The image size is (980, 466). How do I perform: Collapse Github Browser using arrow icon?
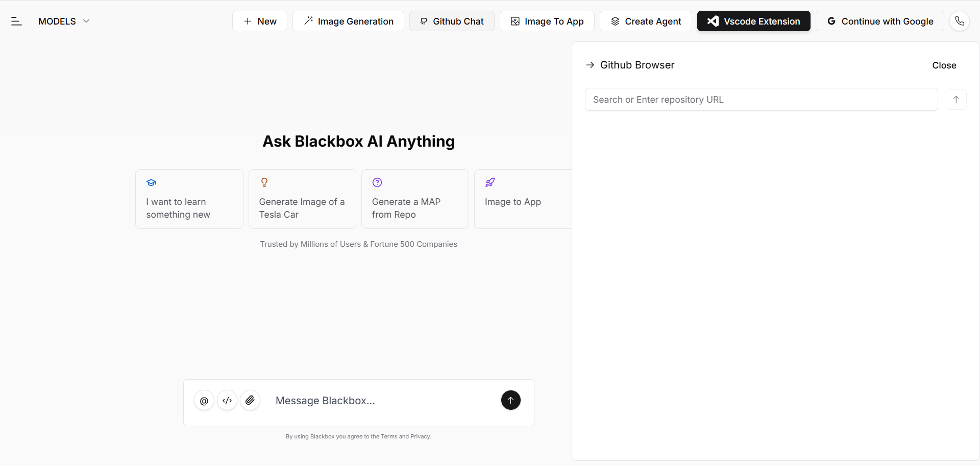(x=590, y=65)
